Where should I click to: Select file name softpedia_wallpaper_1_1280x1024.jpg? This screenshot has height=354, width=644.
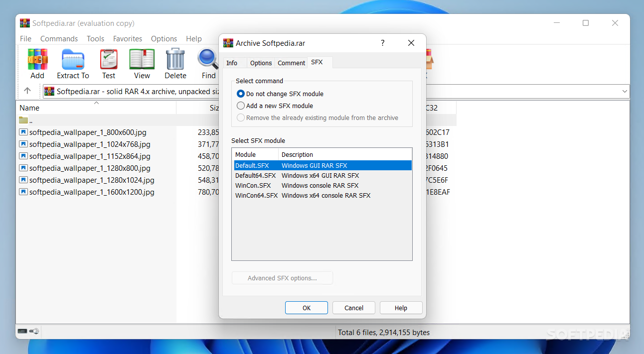click(92, 180)
